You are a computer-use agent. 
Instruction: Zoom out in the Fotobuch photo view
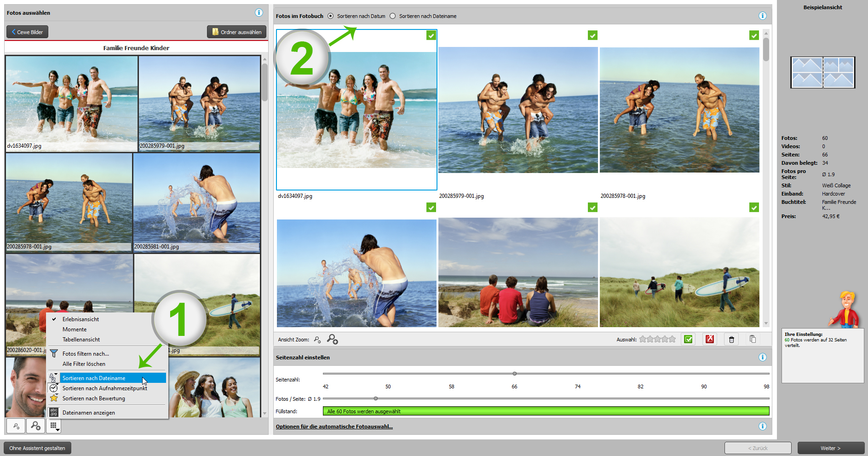pos(317,340)
